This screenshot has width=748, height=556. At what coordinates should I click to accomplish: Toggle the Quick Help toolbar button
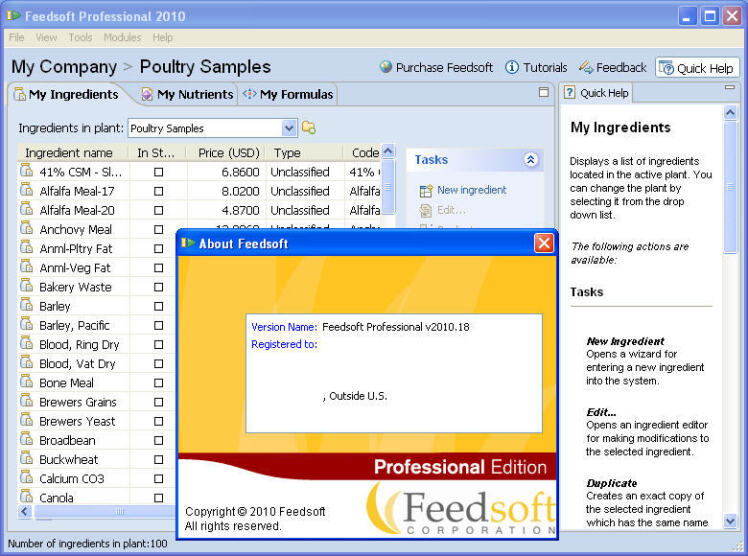tap(697, 68)
